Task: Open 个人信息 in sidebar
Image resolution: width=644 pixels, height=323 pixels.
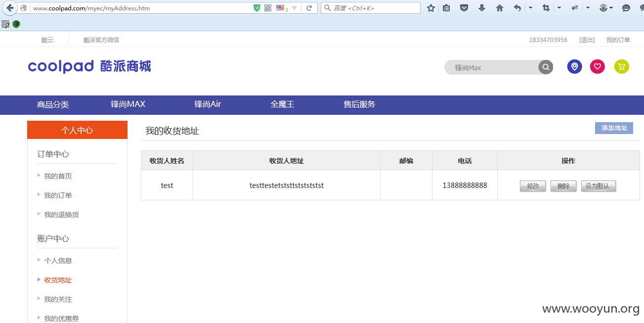Action: click(58, 261)
